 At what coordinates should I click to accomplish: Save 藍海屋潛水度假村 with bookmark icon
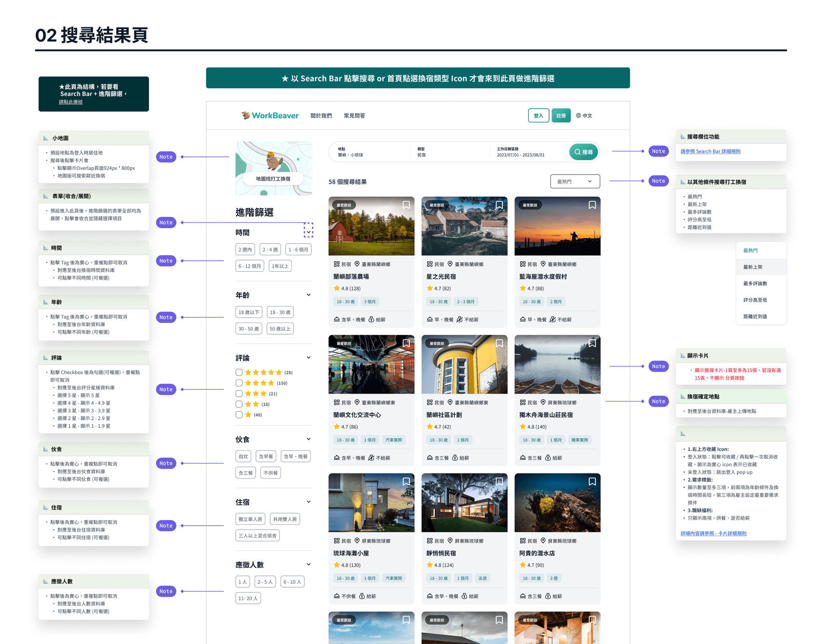pyautogui.click(x=592, y=205)
